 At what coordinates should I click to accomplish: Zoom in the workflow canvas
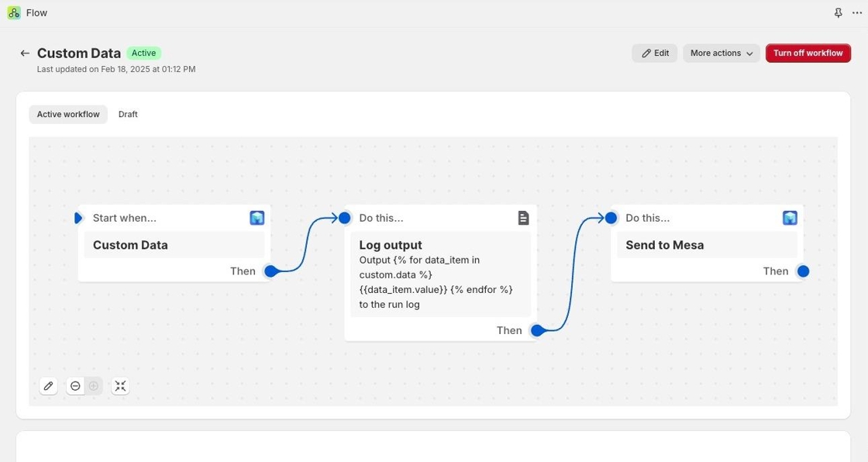pyautogui.click(x=94, y=386)
